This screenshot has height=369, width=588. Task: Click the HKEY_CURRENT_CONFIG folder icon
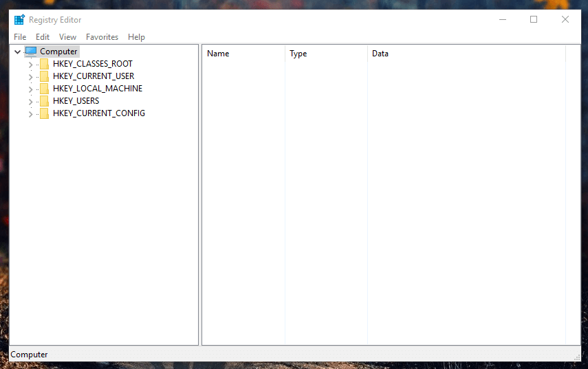[x=44, y=113]
